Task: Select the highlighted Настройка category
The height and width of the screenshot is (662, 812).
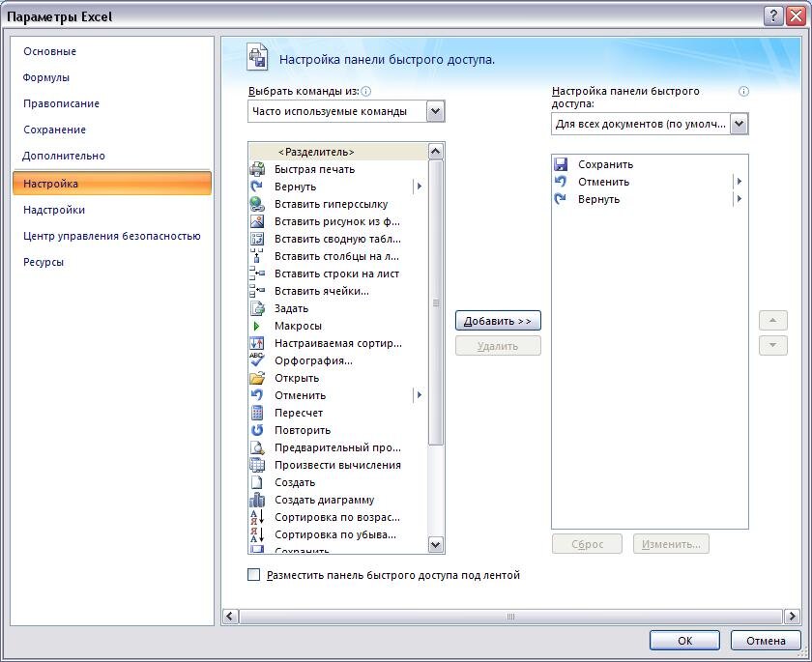Action: point(112,184)
